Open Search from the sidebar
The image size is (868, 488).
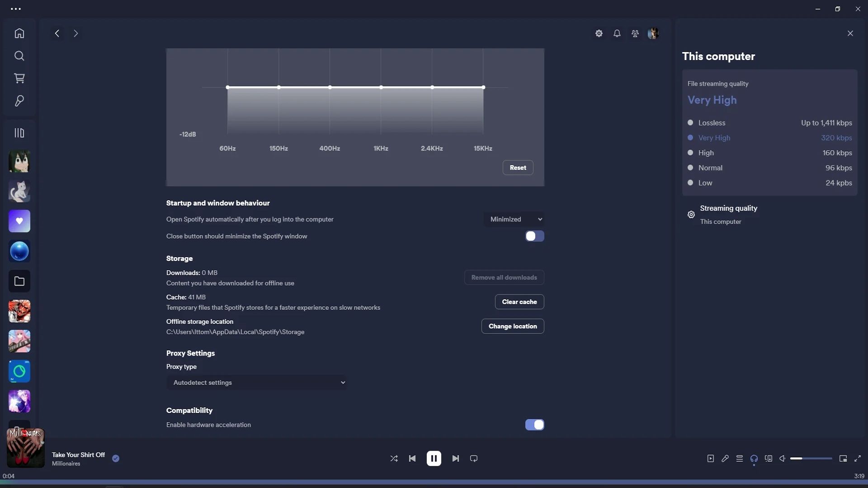(x=19, y=56)
